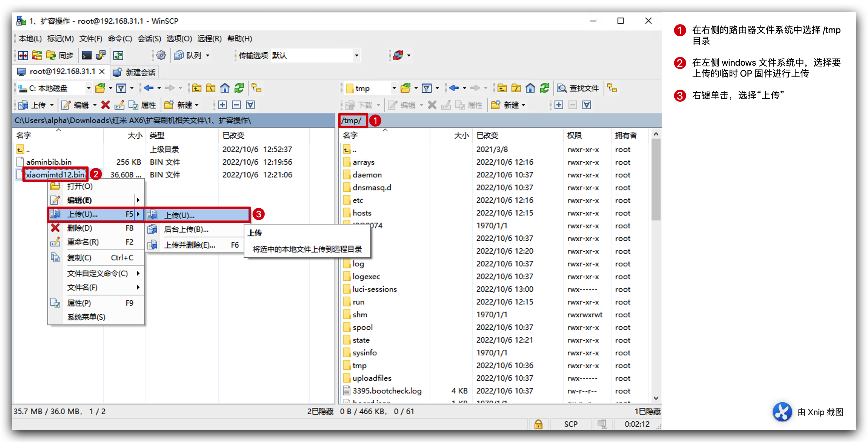The width and height of the screenshot is (868, 442).
Task: Expand 文件名(F) submenu
Action: [x=96, y=288]
